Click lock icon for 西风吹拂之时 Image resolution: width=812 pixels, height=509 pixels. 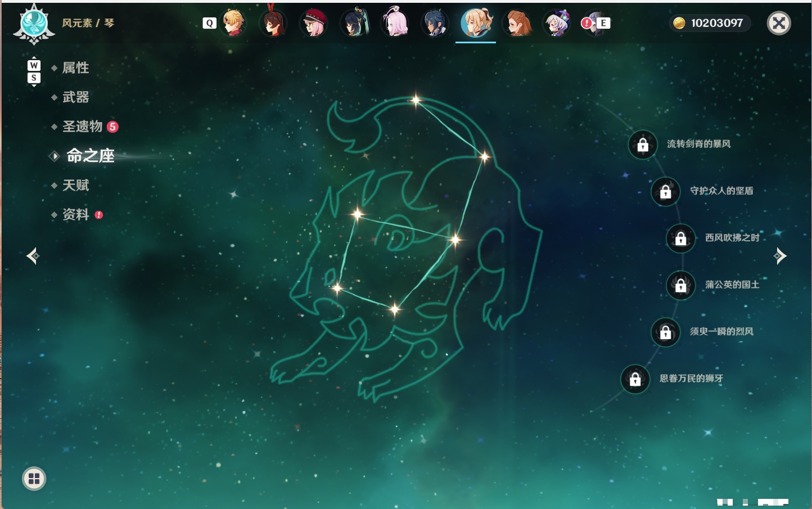[x=681, y=238]
